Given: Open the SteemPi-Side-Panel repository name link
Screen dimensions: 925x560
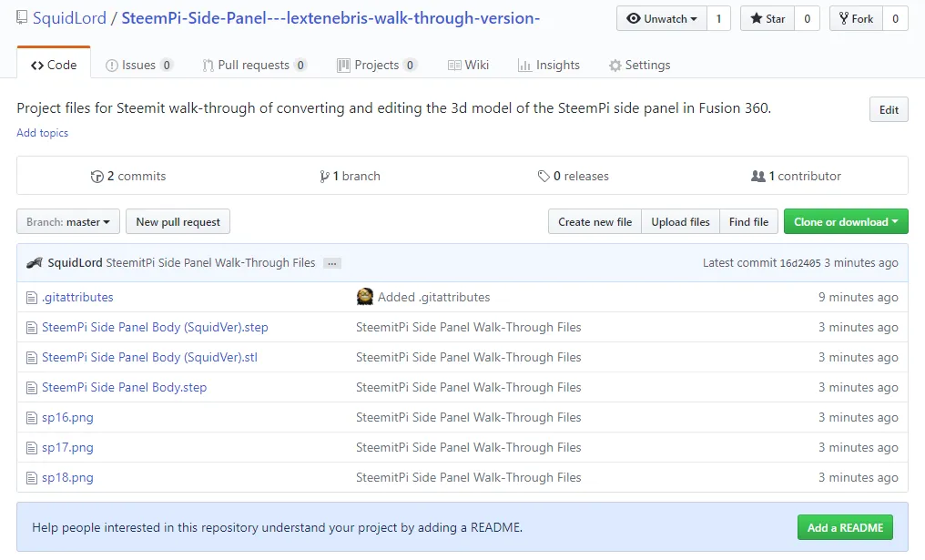Looking at the screenshot, I should [x=331, y=18].
